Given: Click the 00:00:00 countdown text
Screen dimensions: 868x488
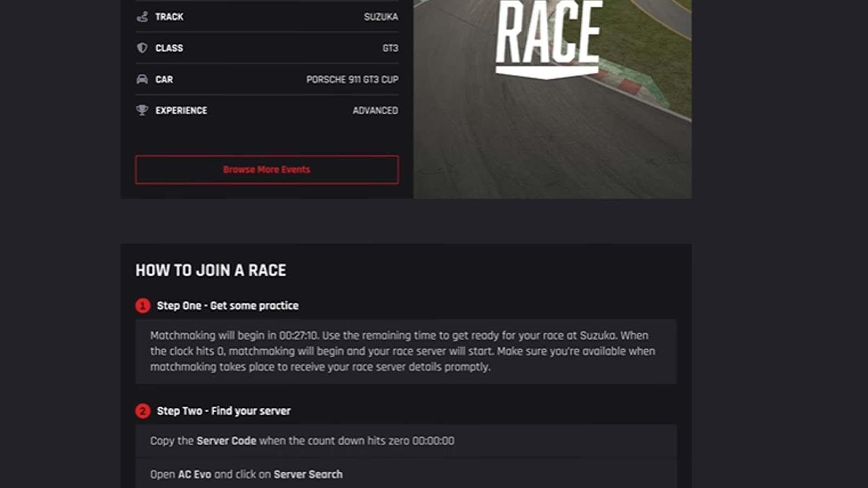Looking at the screenshot, I should coord(433,441).
